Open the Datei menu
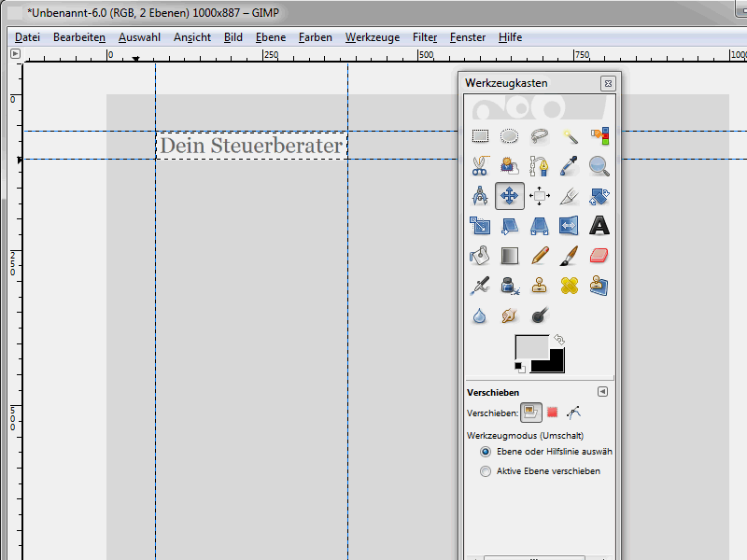The image size is (747, 560). click(x=27, y=37)
